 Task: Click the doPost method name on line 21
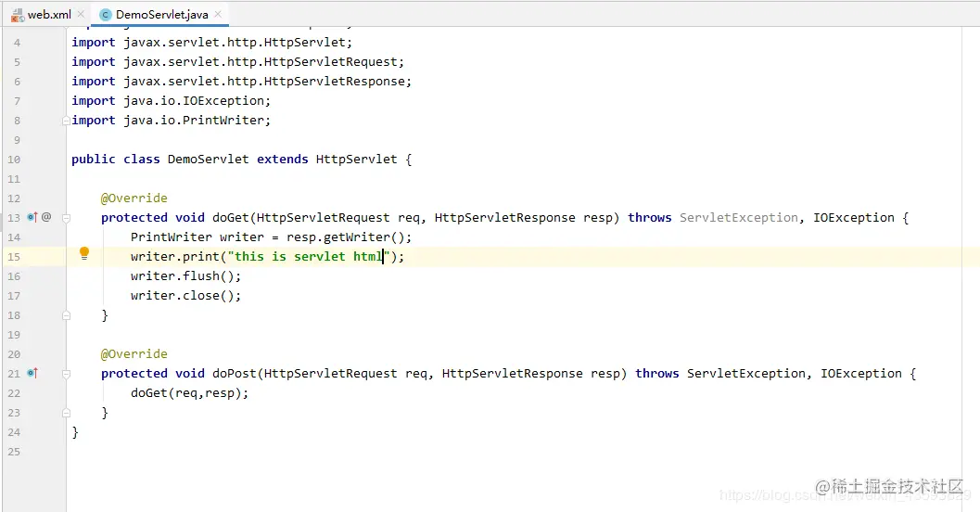[235, 373]
